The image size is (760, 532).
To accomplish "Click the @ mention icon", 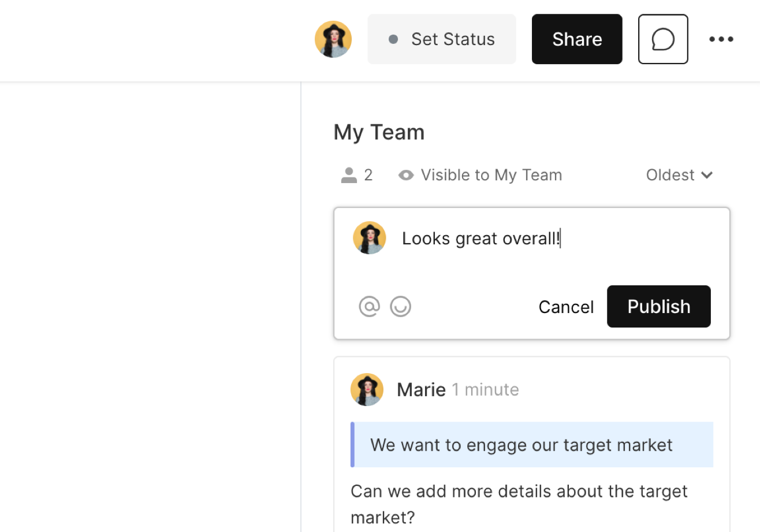I will tap(370, 306).
